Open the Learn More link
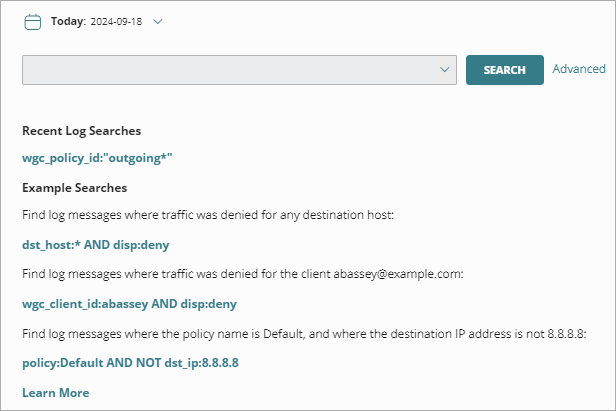The image size is (616, 411). pos(55,392)
